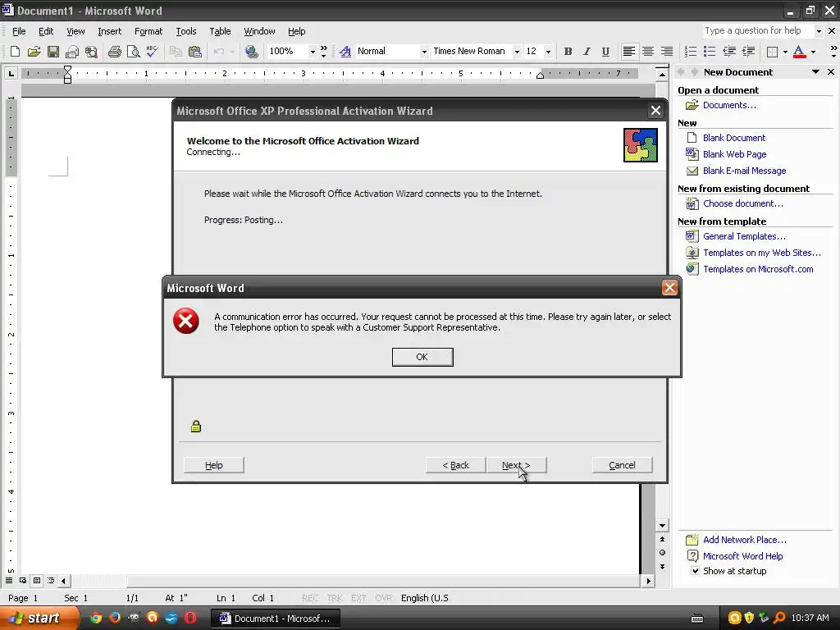Toggle Bold formatting
The width and height of the screenshot is (840, 630).
pos(568,52)
